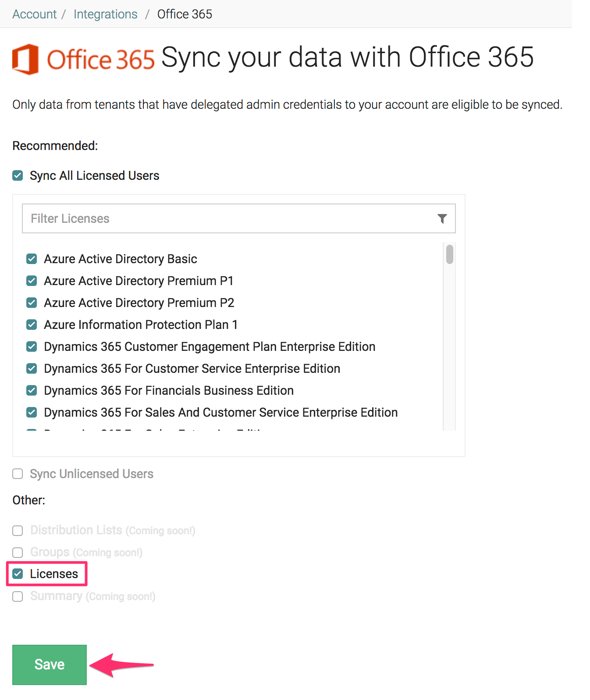Click the Sync All Licensed Users label

coord(94,175)
